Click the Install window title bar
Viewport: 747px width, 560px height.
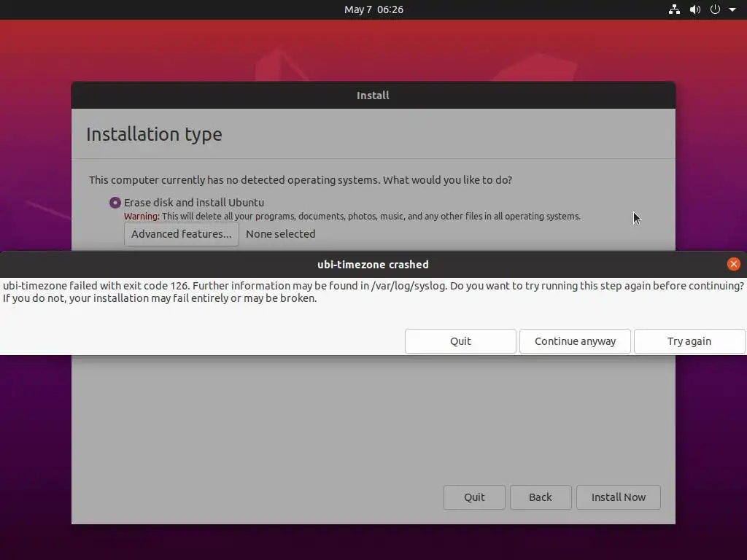coord(373,96)
